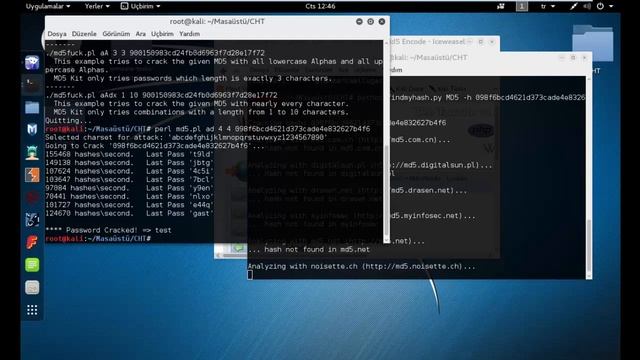Image resolution: width=640 pixels, height=360 pixels.
Task: Open clock Cts 12:46 in top bar
Action: (x=320, y=6)
